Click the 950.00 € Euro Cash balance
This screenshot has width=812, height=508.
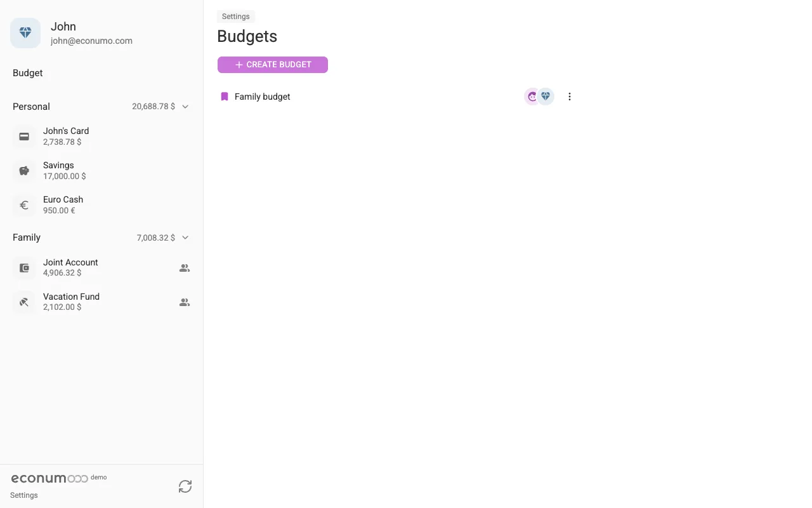[59, 211]
